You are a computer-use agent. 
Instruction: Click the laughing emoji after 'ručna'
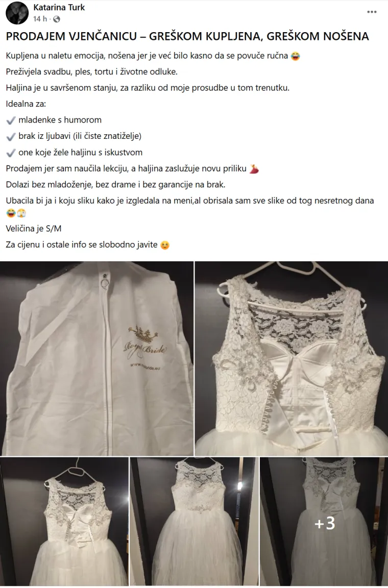(295, 56)
